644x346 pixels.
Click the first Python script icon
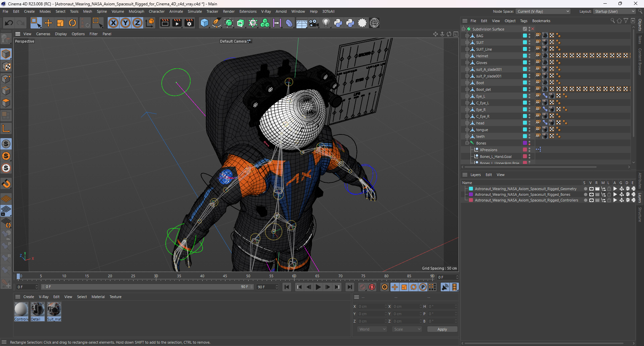click(338, 23)
